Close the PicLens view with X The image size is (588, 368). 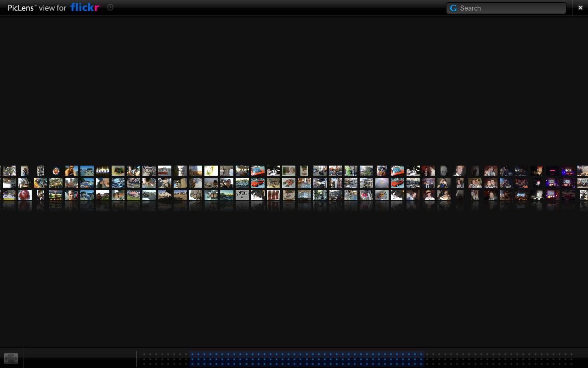click(x=580, y=8)
